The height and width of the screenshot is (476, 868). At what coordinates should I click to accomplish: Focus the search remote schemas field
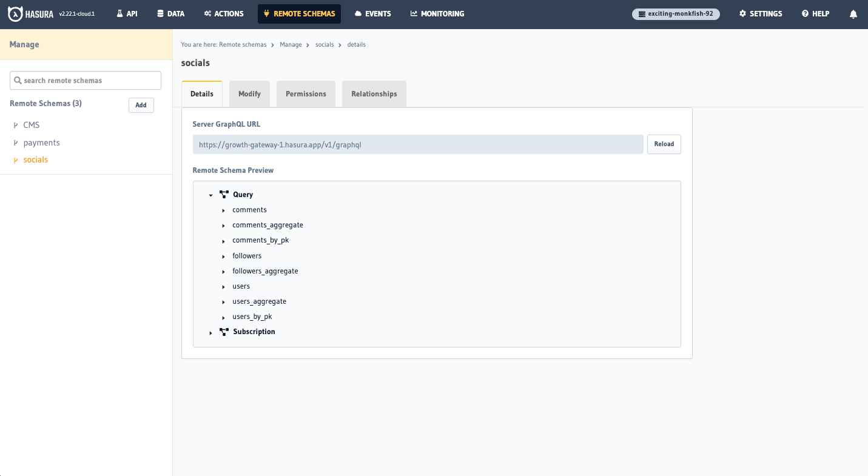point(86,81)
